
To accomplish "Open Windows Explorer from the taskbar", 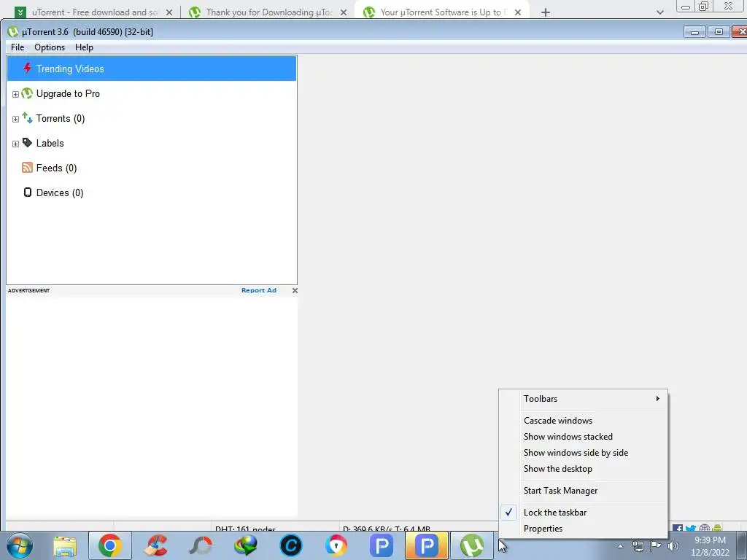I will pos(65,545).
